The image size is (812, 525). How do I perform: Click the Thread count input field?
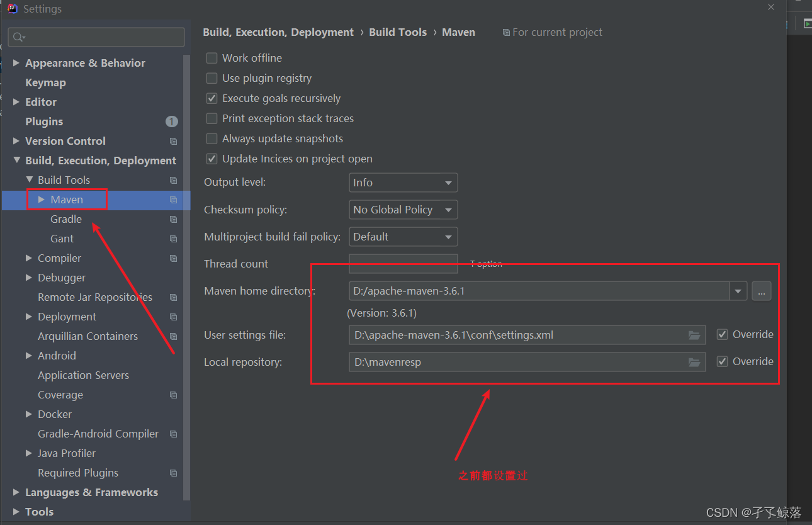tap(403, 264)
